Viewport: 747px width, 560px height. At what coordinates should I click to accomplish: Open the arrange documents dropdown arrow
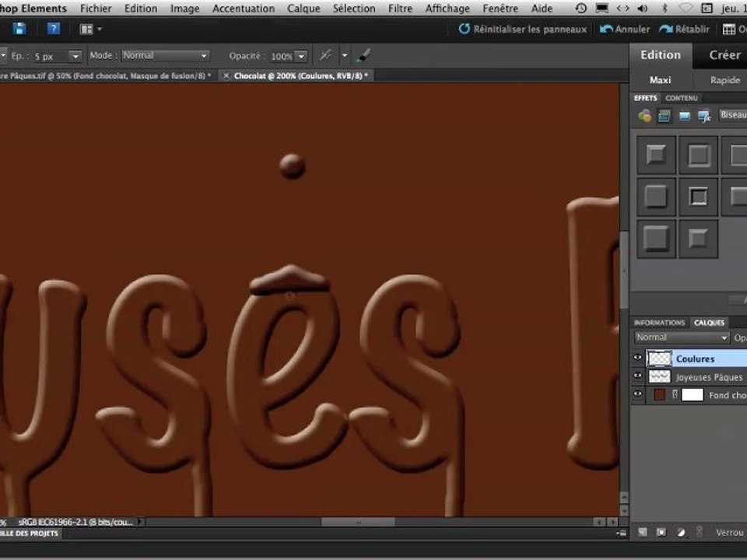pyautogui.click(x=100, y=30)
